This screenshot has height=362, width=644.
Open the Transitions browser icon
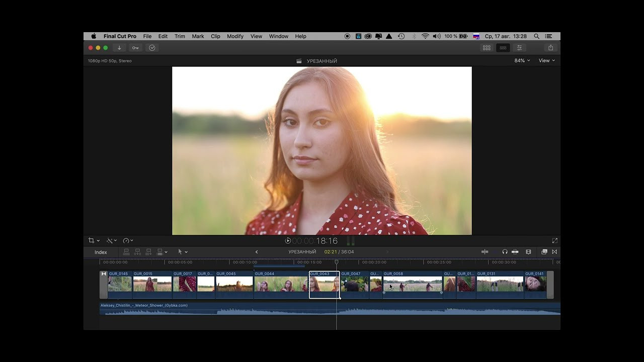point(554,252)
